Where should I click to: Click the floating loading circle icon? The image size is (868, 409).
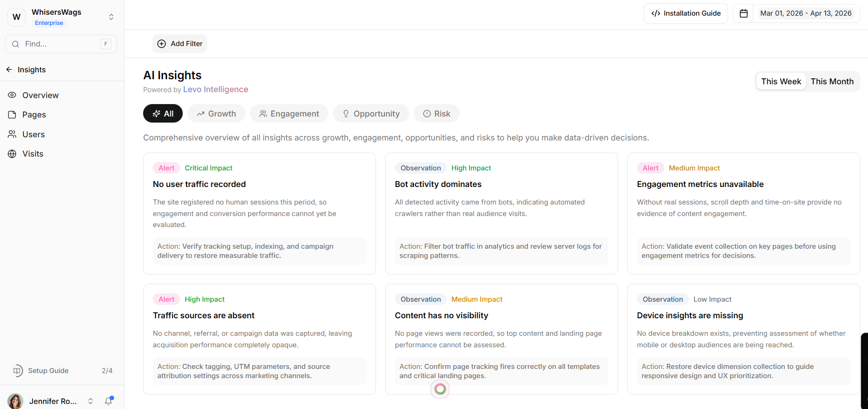click(440, 389)
